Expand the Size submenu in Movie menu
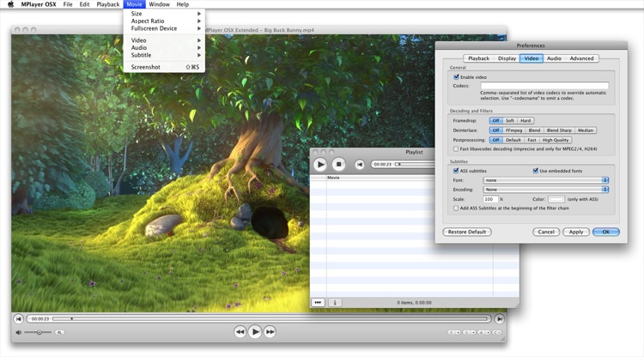 (164, 14)
